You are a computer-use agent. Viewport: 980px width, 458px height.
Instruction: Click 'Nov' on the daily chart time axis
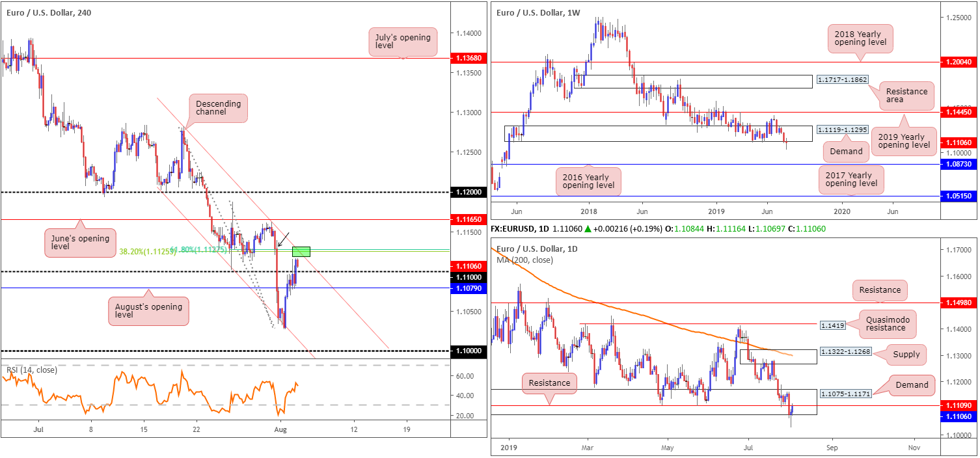(x=914, y=448)
